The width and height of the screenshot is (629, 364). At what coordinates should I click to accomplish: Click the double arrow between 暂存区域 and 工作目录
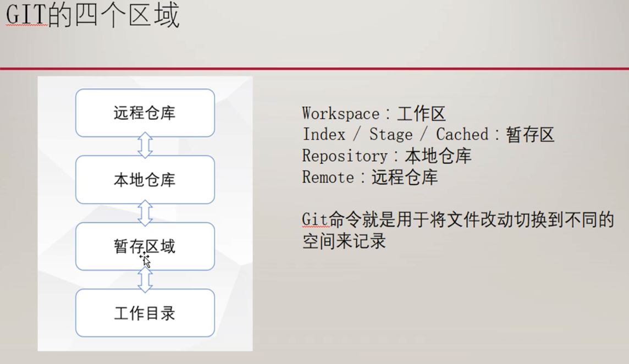tap(145, 280)
